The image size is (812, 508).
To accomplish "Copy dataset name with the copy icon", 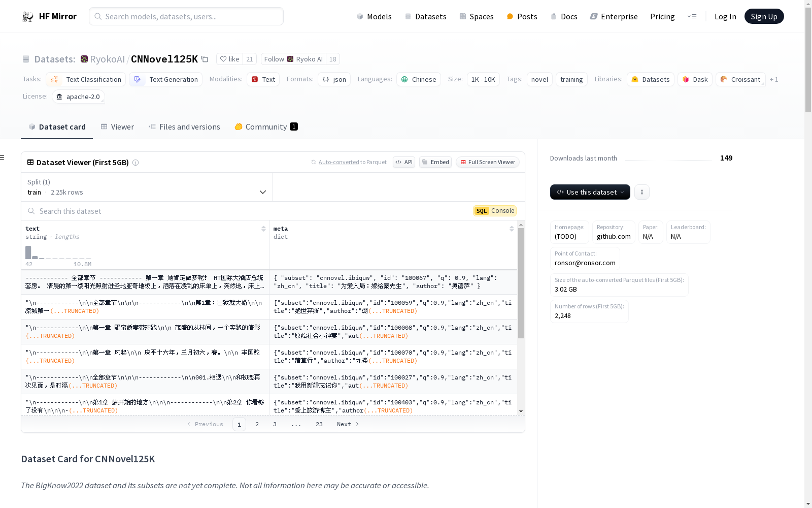I will (205, 59).
